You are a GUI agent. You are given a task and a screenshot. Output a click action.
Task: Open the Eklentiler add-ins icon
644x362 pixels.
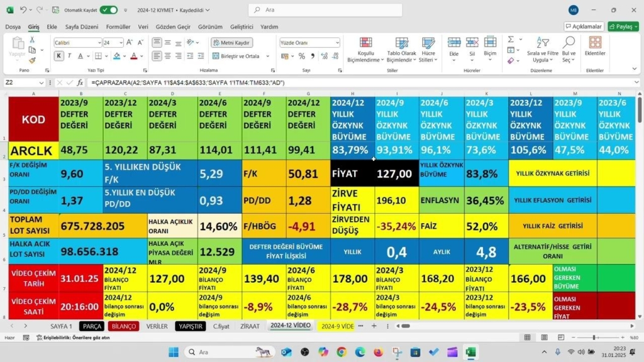(595, 43)
